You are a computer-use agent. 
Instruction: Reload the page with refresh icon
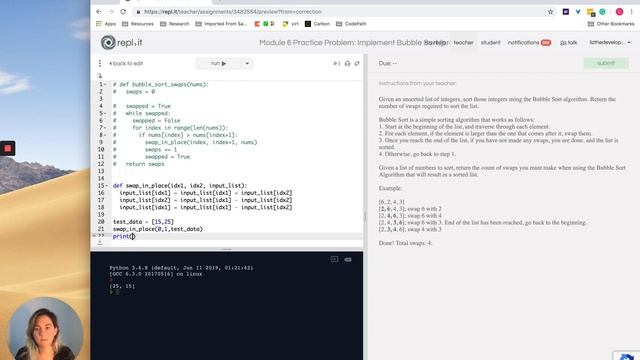(x=123, y=12)
